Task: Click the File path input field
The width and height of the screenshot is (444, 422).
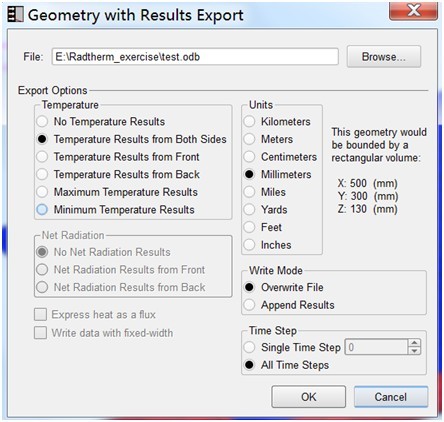Action: [195, 57]
